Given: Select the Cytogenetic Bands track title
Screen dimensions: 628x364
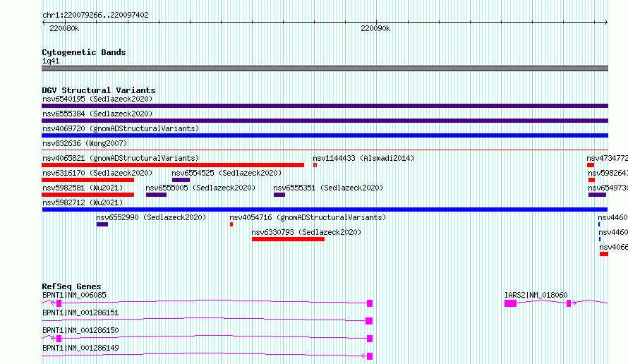Looking at the screenshot, I should click(84, 52).
